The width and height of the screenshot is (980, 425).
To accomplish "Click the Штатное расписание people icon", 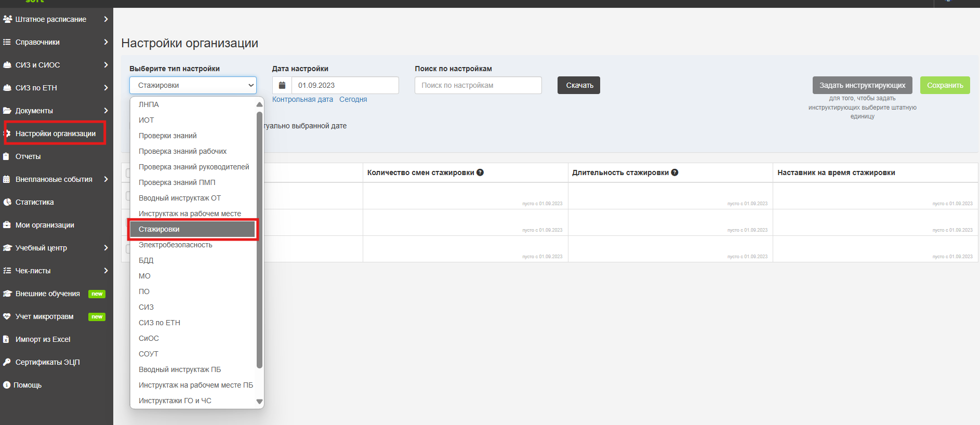I will click(x=7, y=19).
